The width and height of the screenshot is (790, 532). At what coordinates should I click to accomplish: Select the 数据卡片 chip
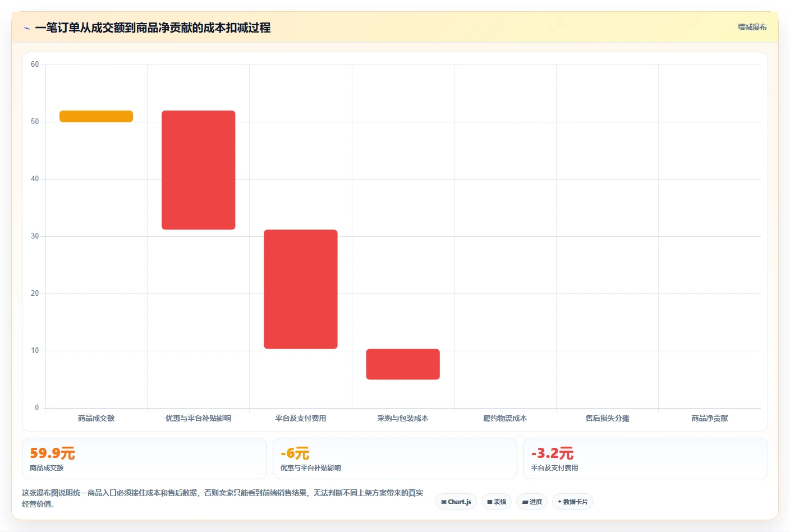point(573,502)
